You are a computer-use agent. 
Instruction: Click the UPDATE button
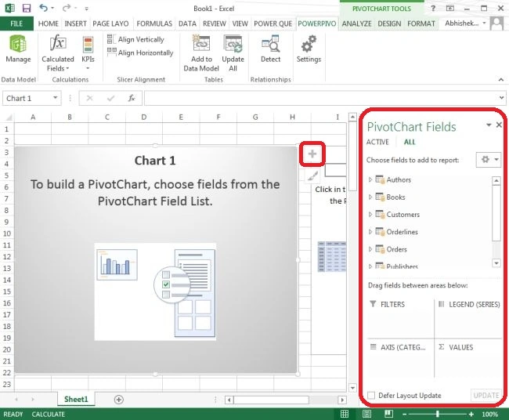pos(486,395)
